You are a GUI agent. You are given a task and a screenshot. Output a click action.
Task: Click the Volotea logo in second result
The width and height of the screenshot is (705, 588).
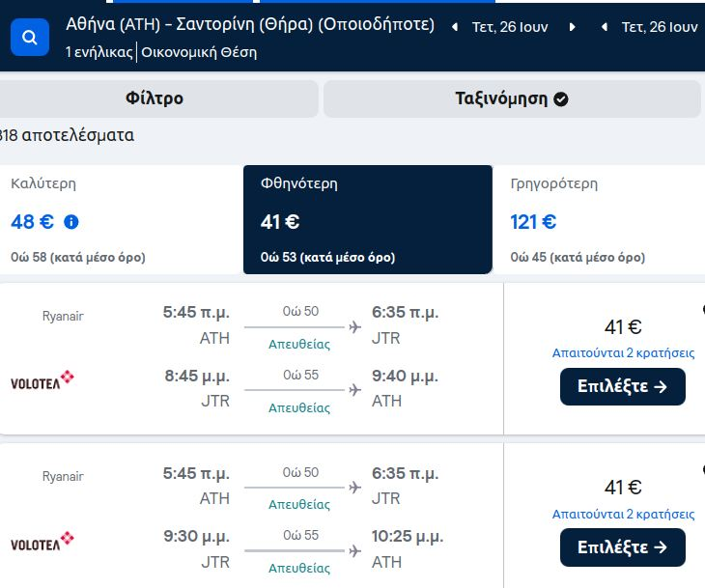[42, 541]
